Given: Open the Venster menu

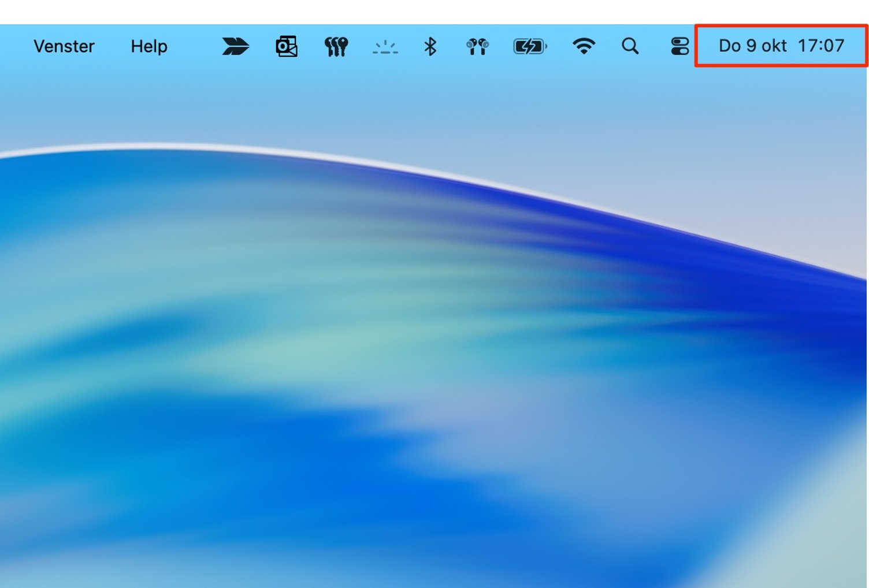Looking at the screenshot, I should tap(64, 46).
